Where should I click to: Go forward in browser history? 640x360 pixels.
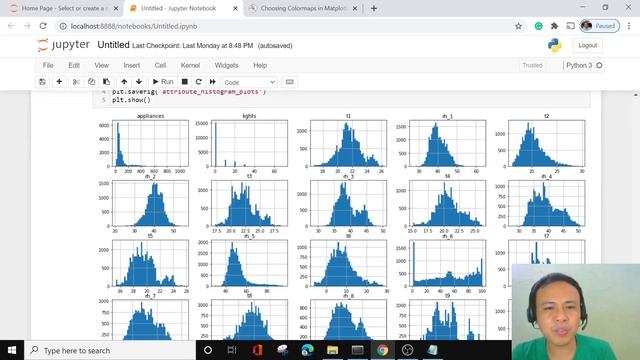tap(27, 26)
